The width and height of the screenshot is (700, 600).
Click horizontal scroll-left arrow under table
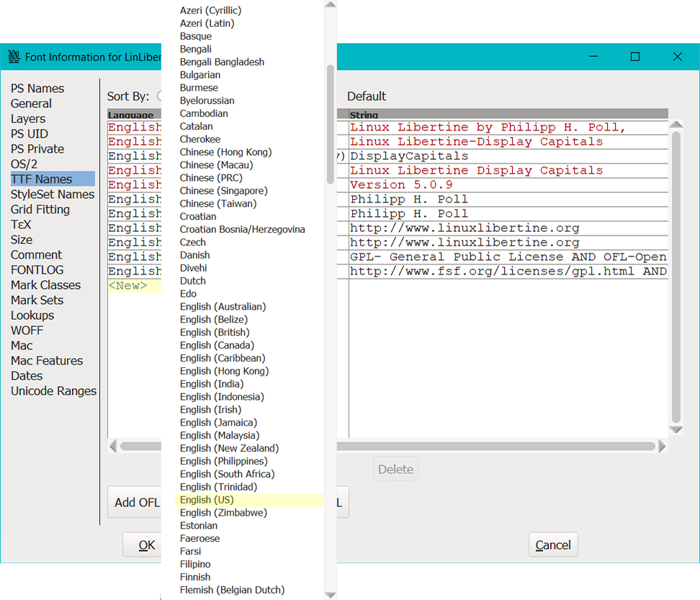pyautogui.click(x=113, y=446)
